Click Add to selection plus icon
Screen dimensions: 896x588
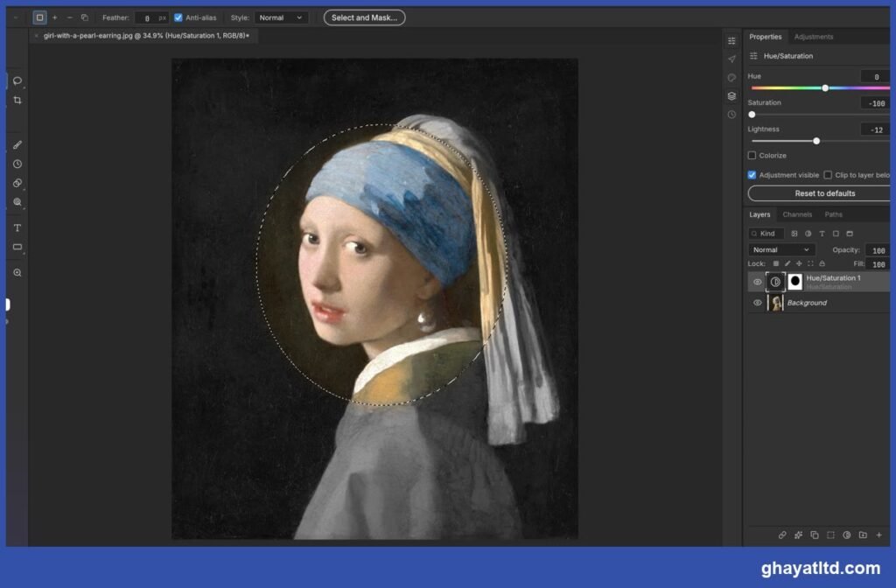[55, 17]
